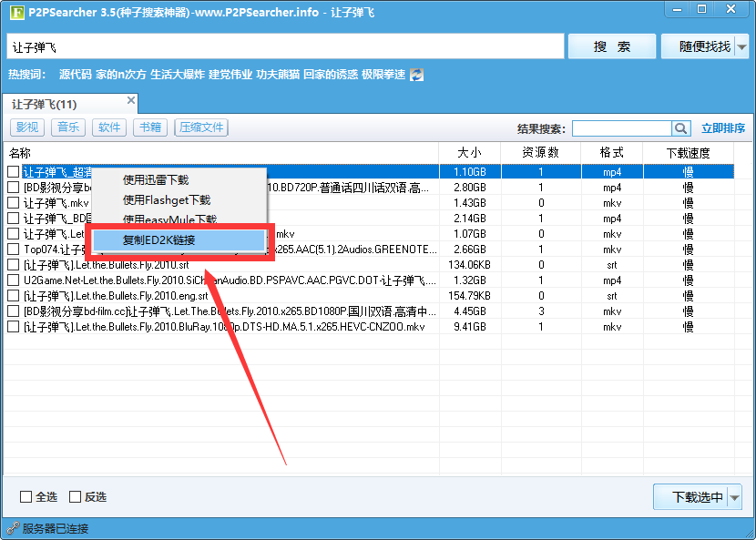The height and width of the screenshot is (540, 756).
Task: Select the HEVC-CNZOO.mkv BluRay file name
Action: point(224,328)
